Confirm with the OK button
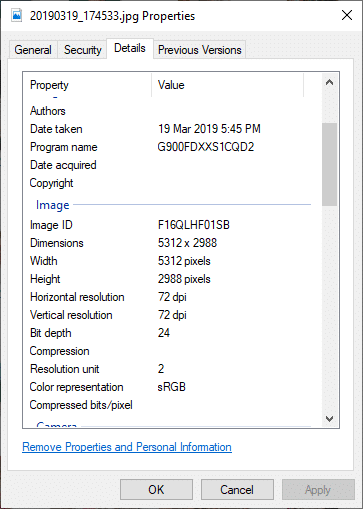363x509 pixels. coord(156,490)
